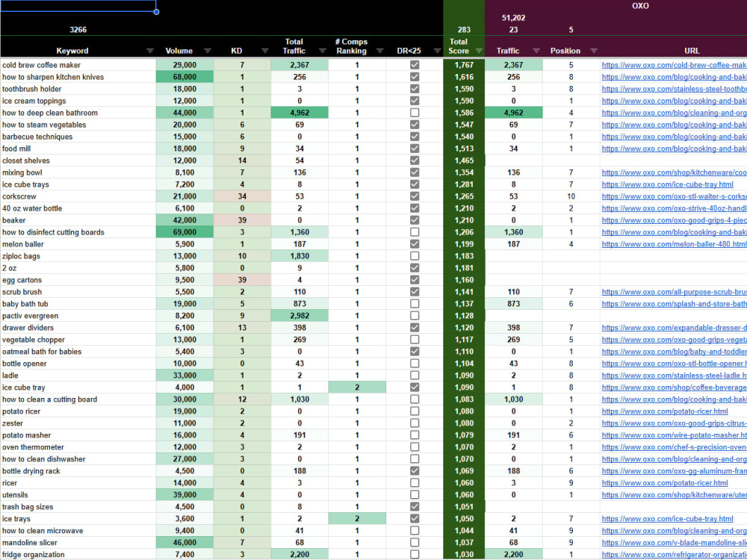Select keyword cell 'how to sharpen kitchen knives'
This screenshot has height=560, width=747.
point(78,77)
